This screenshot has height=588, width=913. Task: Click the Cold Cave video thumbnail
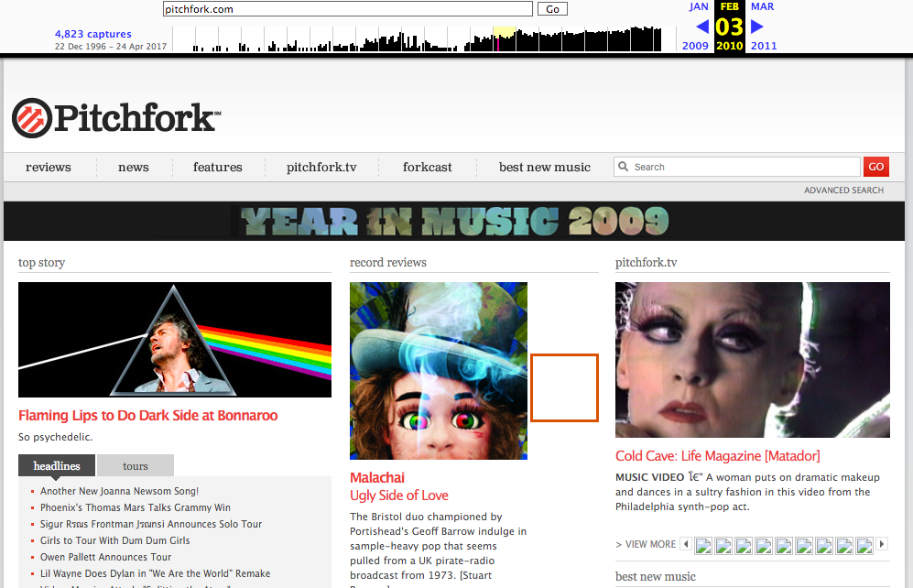[753, 360]
